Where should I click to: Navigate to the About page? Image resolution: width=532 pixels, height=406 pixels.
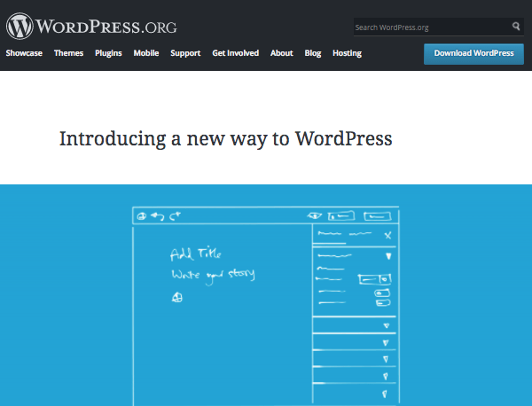pyautogui.click(x=282, y=53)
